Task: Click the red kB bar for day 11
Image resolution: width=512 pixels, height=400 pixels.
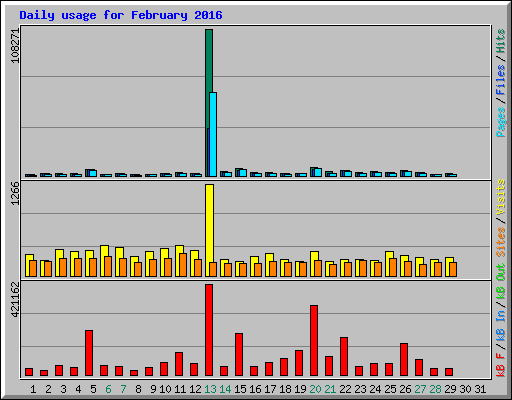Action: (179, 364)
